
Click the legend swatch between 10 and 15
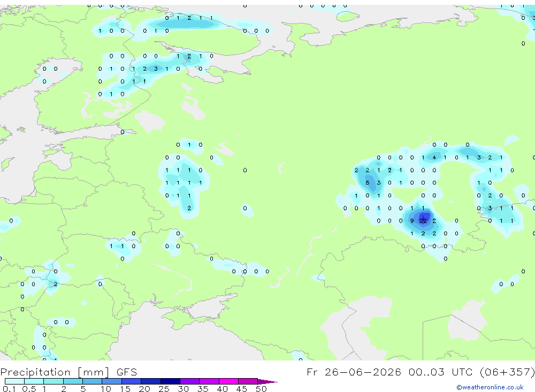(x=112, y=381)
